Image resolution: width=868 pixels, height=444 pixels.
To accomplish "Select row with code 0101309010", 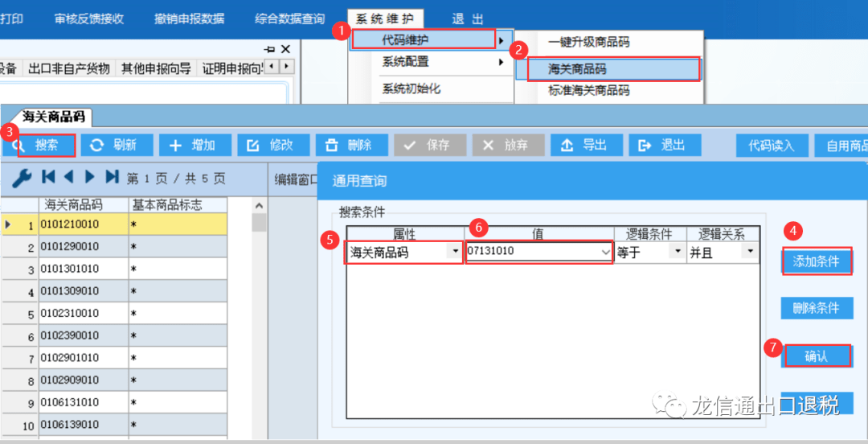I will [x=113, y=291].
